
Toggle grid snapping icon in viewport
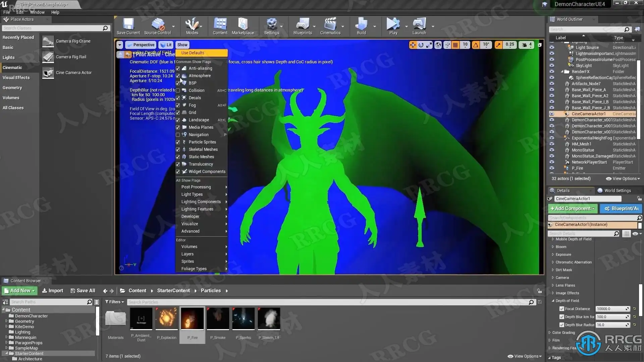pyautogui.click(x=455, y=45)
